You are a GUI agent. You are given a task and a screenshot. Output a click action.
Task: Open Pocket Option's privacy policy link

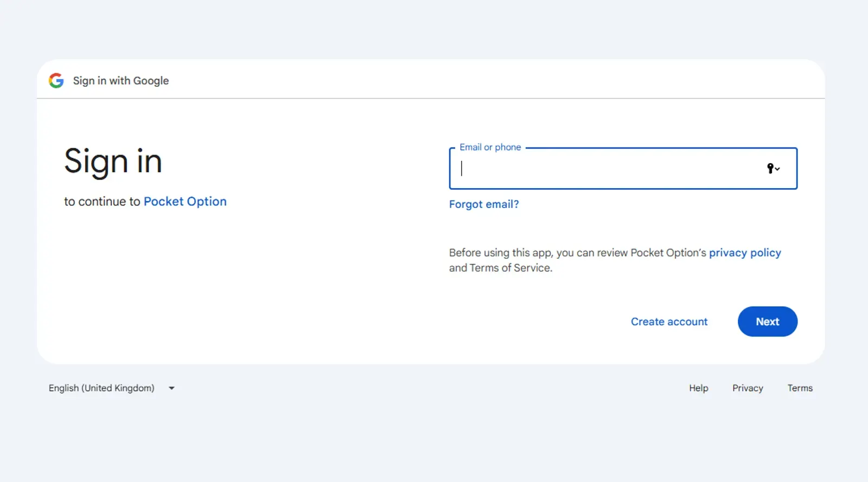(x=744, y=253)
